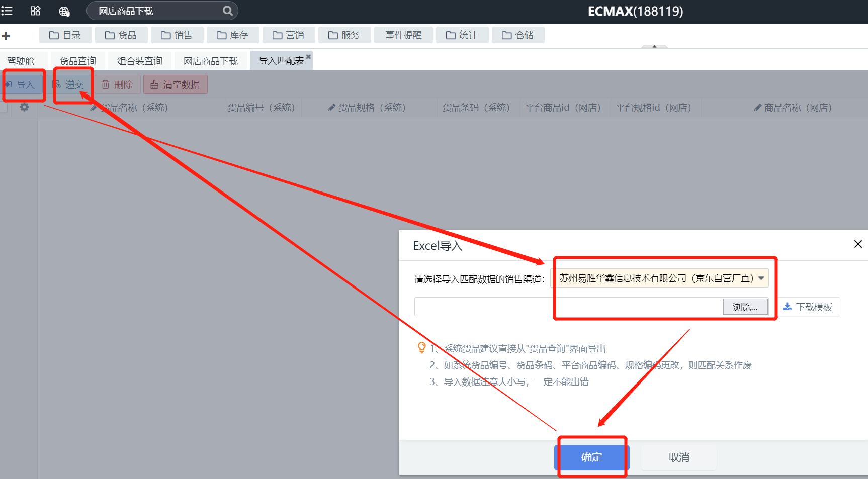Click the 清空数据 button

(x=176, y=84)
